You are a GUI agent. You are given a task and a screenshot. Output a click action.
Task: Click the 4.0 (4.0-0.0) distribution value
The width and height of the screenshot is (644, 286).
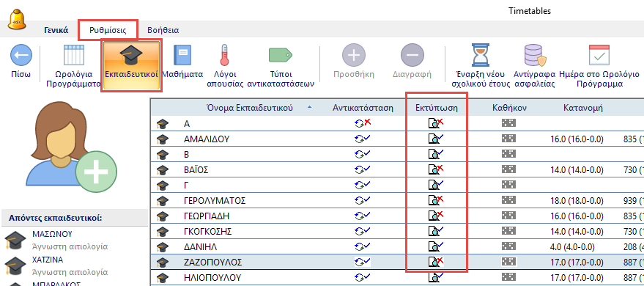[571, 246]
